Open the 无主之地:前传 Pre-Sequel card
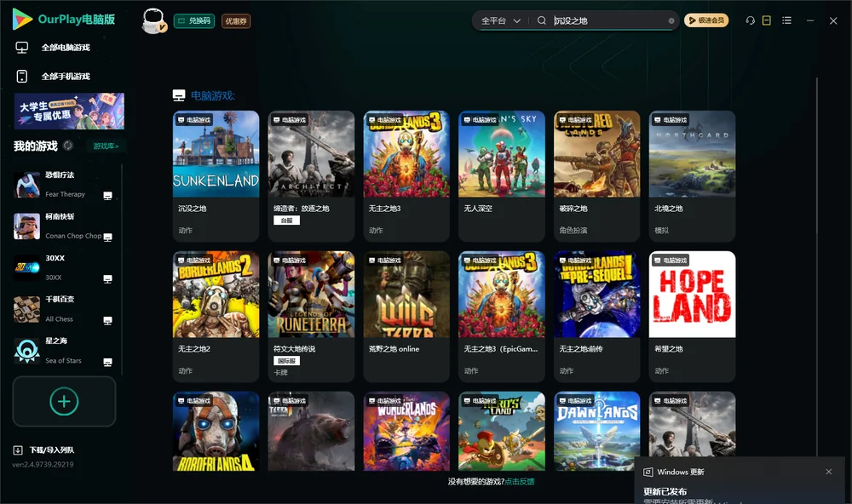The height and width of the screenshot is (504, 852). click(x=596, y=317)
